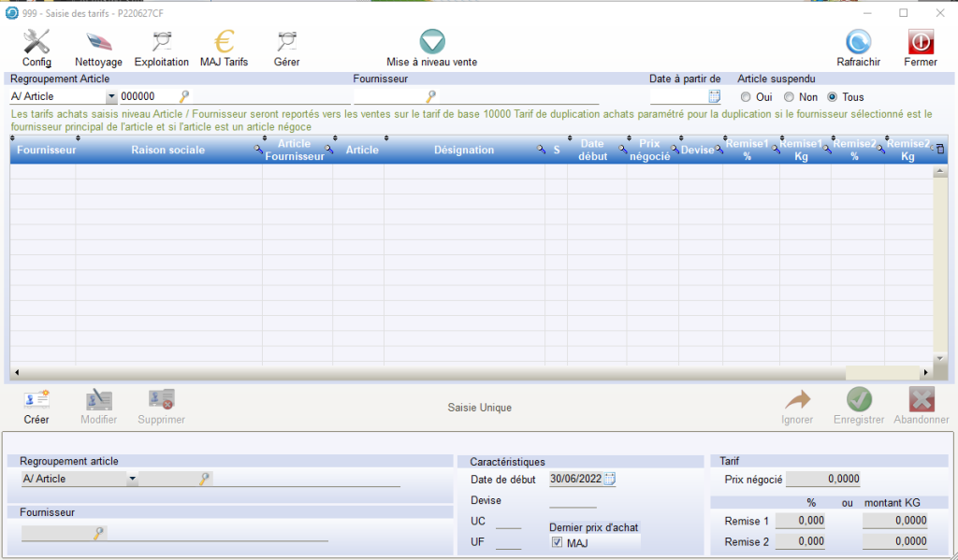Click the MAJ Tarifs euro icon
Screen dimensions: 958x560
point(224,42)
